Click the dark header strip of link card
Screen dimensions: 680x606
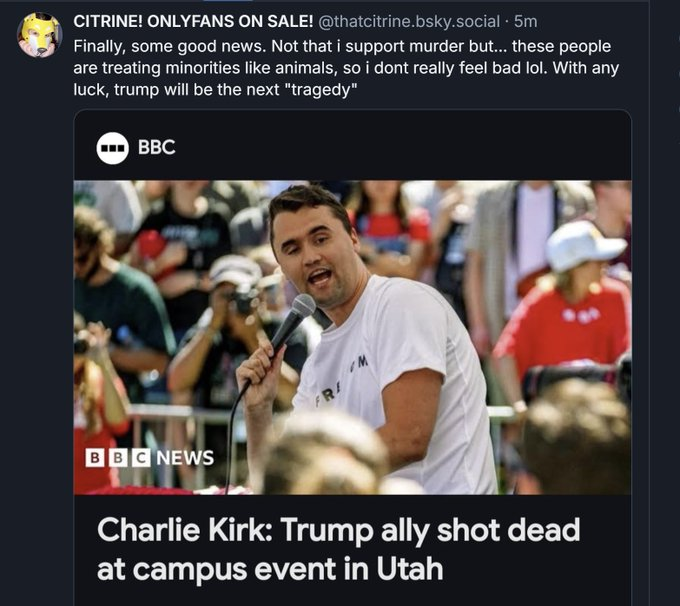point(353,146)
